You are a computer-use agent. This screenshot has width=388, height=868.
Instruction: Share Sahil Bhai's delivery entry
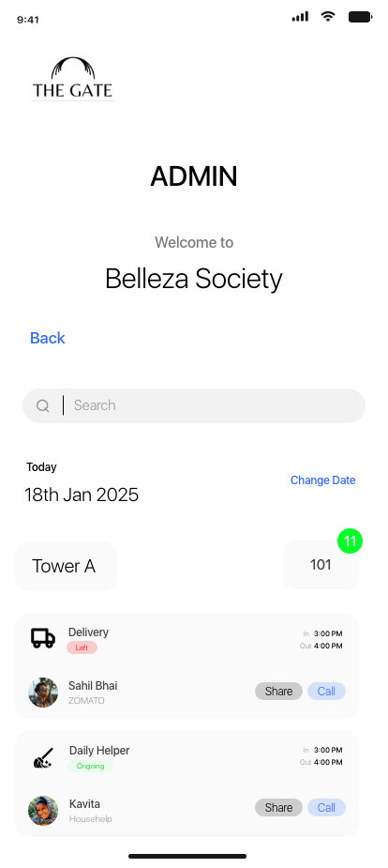278,692
